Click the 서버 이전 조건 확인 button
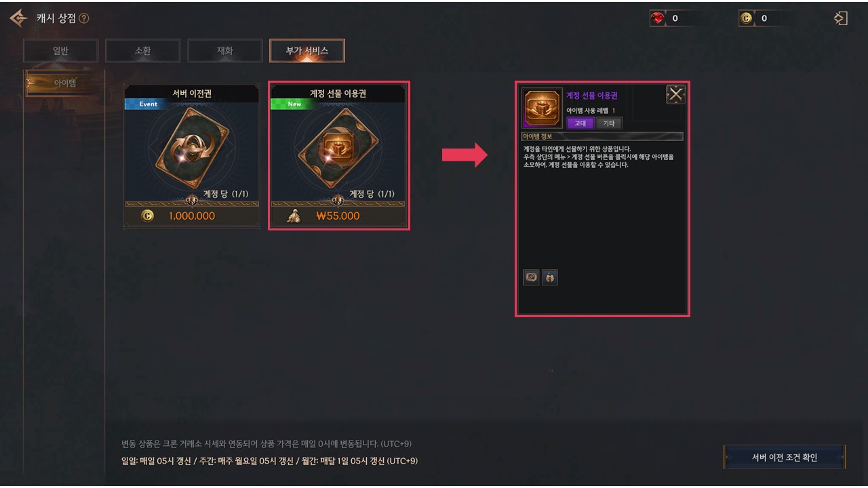 point(785,457)
